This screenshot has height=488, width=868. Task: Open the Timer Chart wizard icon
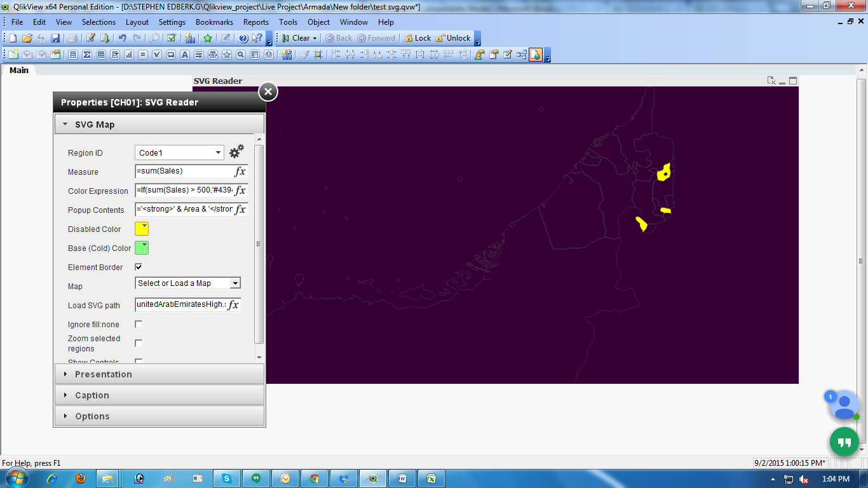[287, 55]
